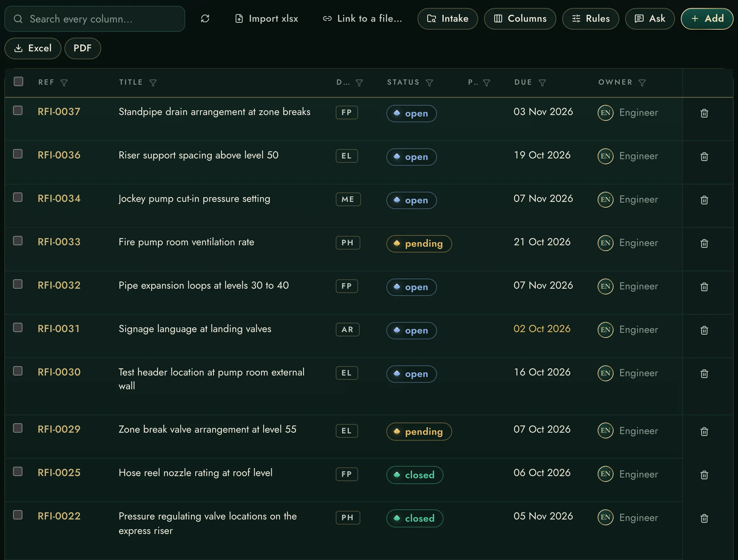Open the Intake panel
The height and width of the screenshot is (560, 738).
tap(448, 18)
